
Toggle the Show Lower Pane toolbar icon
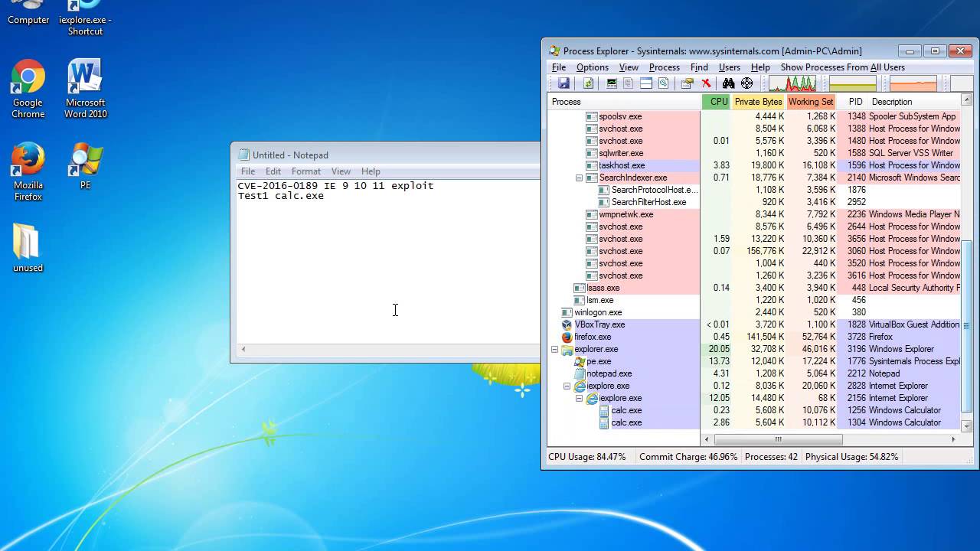646,83
